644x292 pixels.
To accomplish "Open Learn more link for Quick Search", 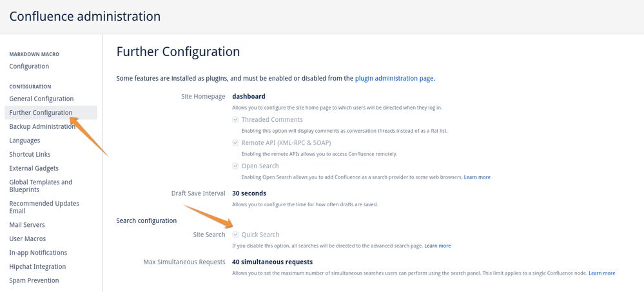I will pos(438,246).
